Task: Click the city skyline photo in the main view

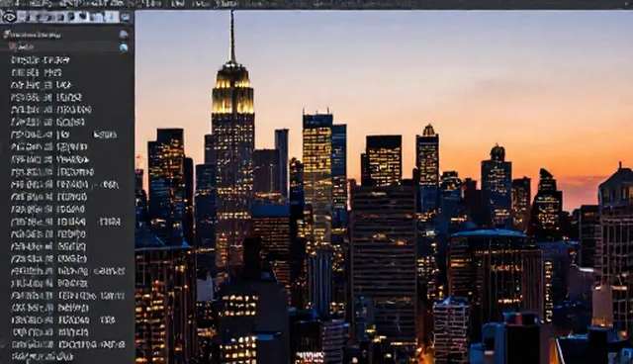Action: click(384, 187)
